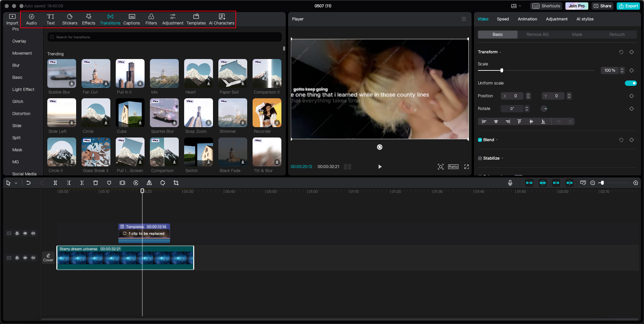644x324 pixels.
Task: Click the Record voiceover microphone icon
Action: click(x=510, y=183)
